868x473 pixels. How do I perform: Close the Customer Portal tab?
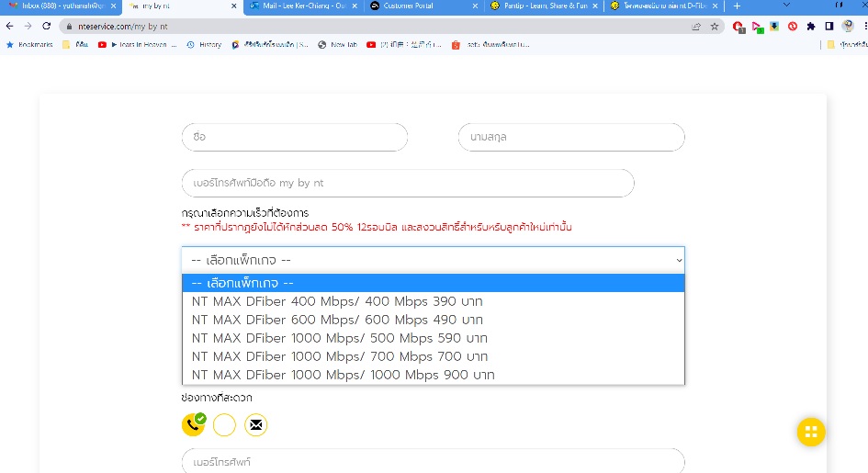[475, 6]
